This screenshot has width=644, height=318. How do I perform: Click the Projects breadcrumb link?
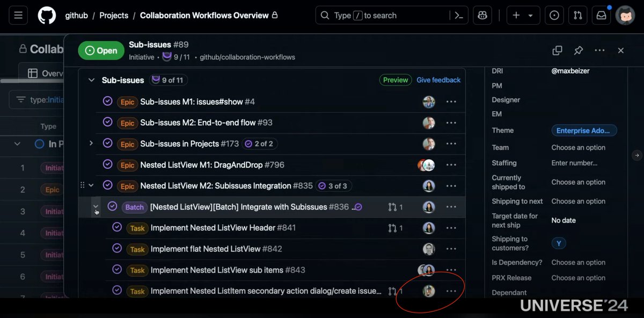coord(114,15)
